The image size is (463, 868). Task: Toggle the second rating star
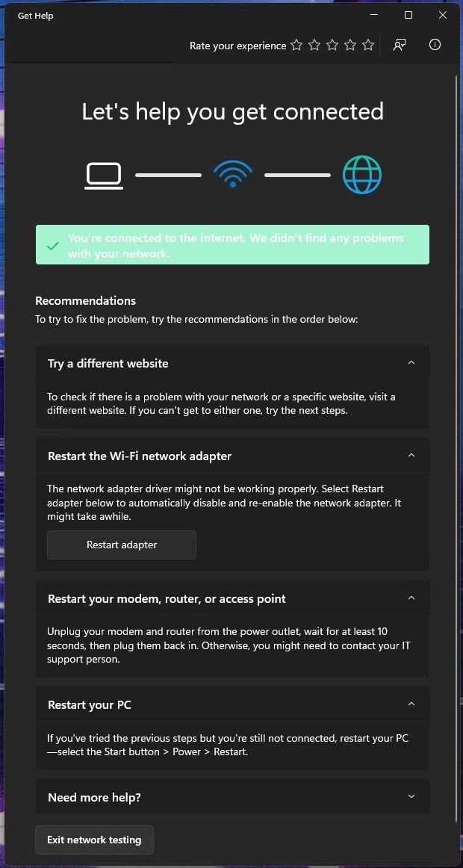tap(314, 45)
